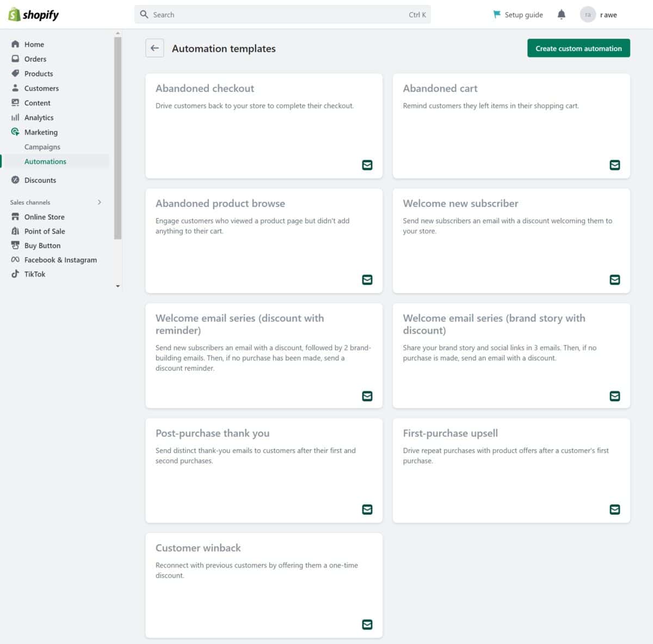Click the Home house icon
The width and height of the screenshot is (653, 644).
(x=15, y=44)
